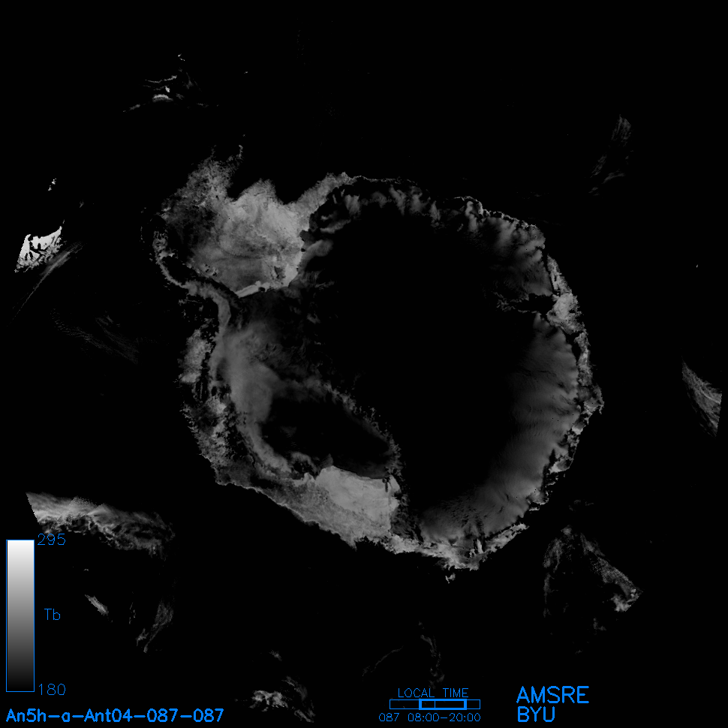Click the 295 maximum value on the colorbar

(52, 539)
